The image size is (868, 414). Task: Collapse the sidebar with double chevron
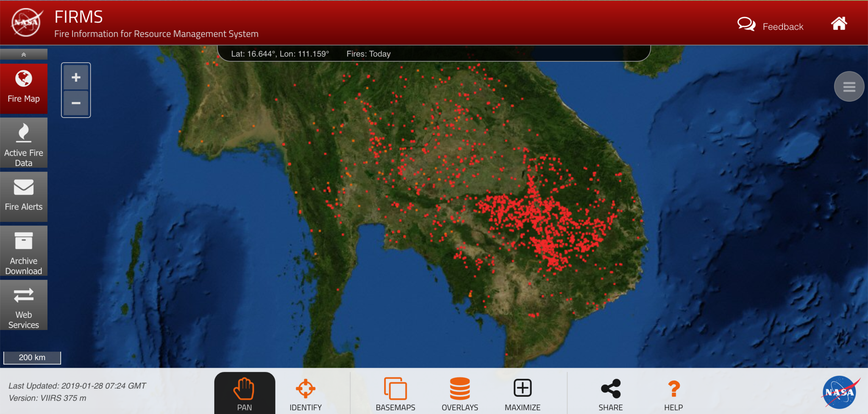click(x=24, y=54)
